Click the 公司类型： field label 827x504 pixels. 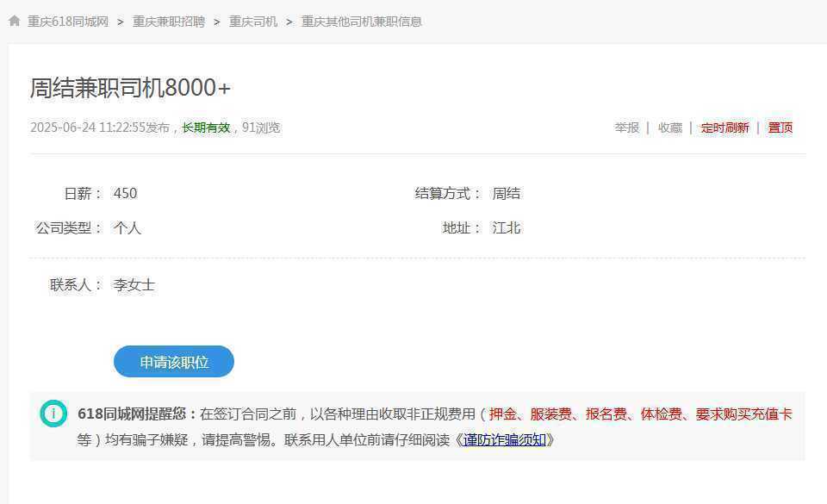[x=69, y=228]
